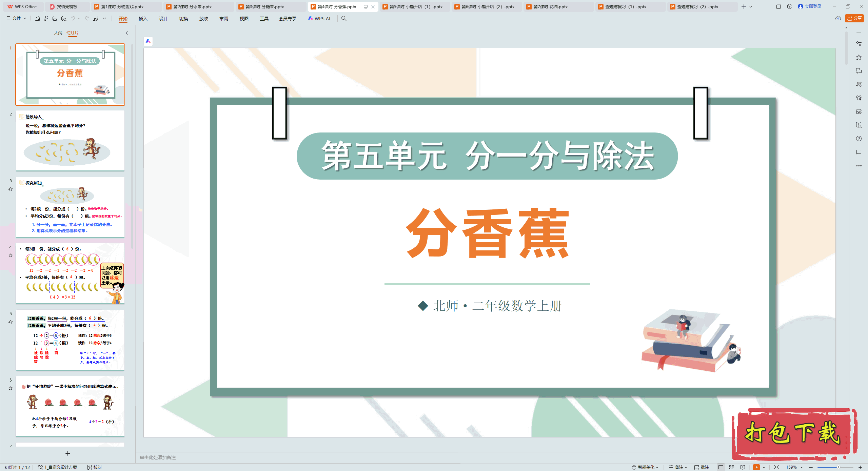Switch to normal view mode

point(721,467)
